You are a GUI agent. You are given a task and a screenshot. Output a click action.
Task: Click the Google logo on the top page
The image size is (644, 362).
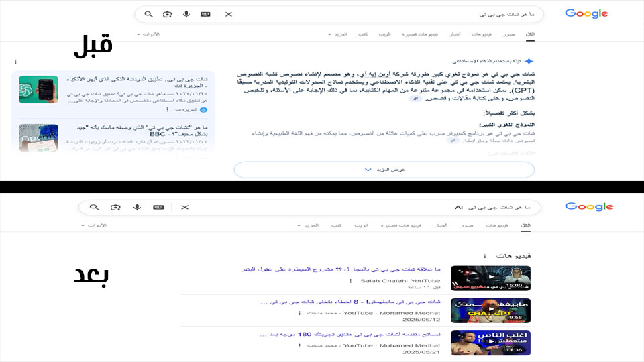pos(586,13)
